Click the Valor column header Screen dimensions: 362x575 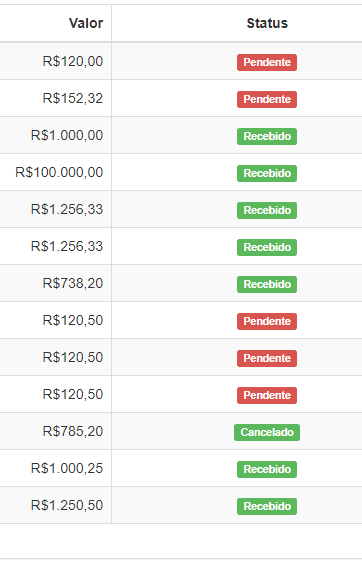[86, 23]
